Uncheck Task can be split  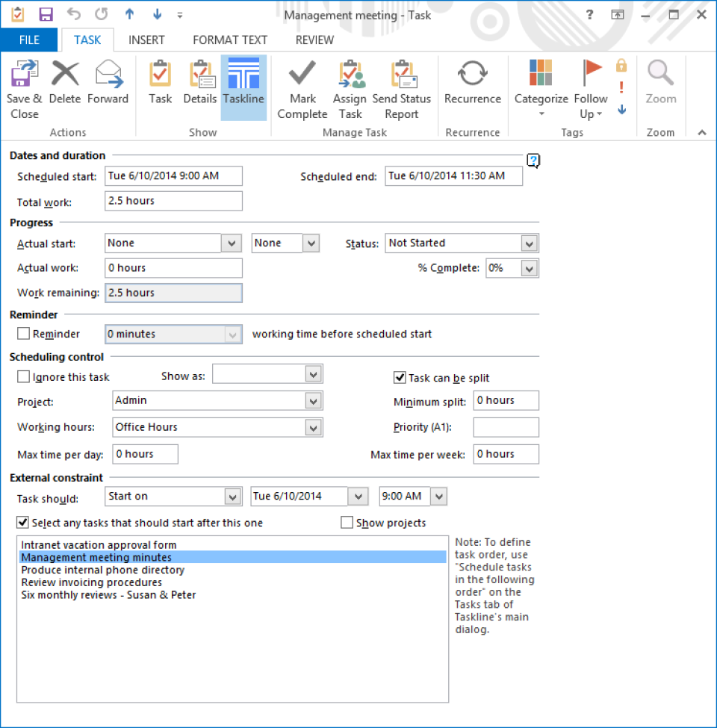point(400,378)
